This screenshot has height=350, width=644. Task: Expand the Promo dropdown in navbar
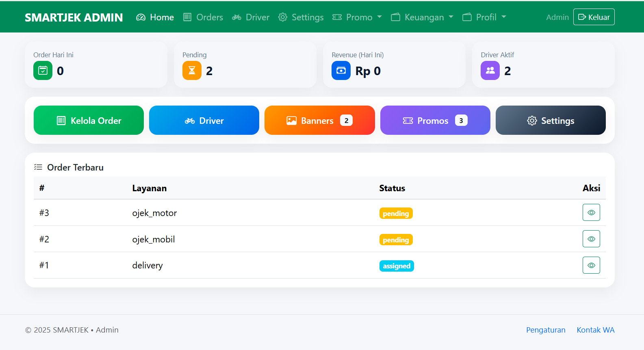pos(357,17)
